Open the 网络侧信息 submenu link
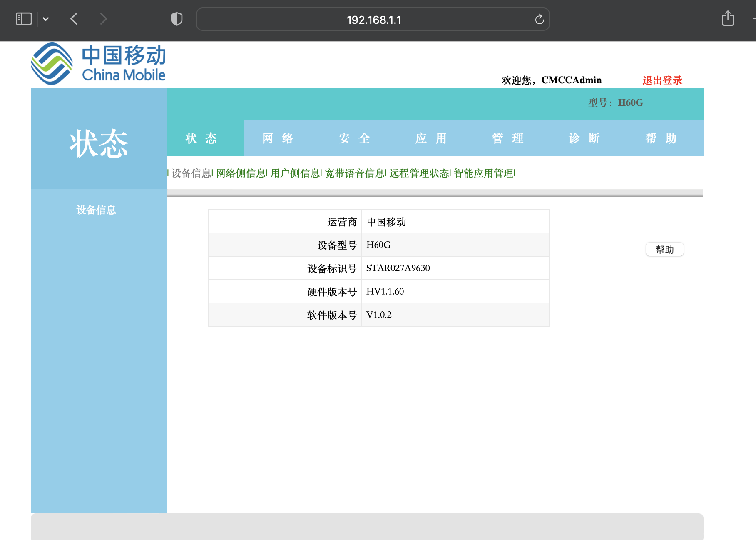This screenshot has width=756, height=540. [x=241, y=173]
